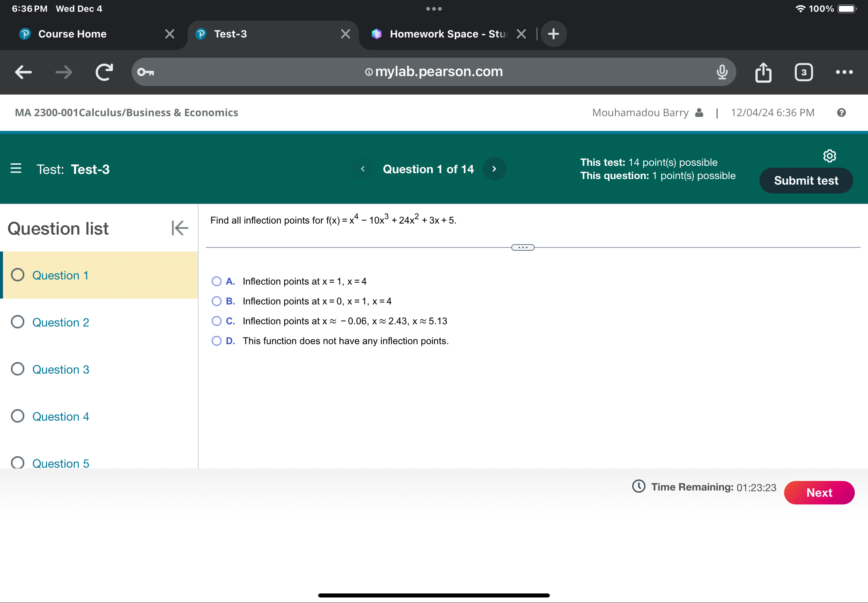Click the mylab.pearson.com address field
The image size is (868, 603).
click(x=433, y=72)
